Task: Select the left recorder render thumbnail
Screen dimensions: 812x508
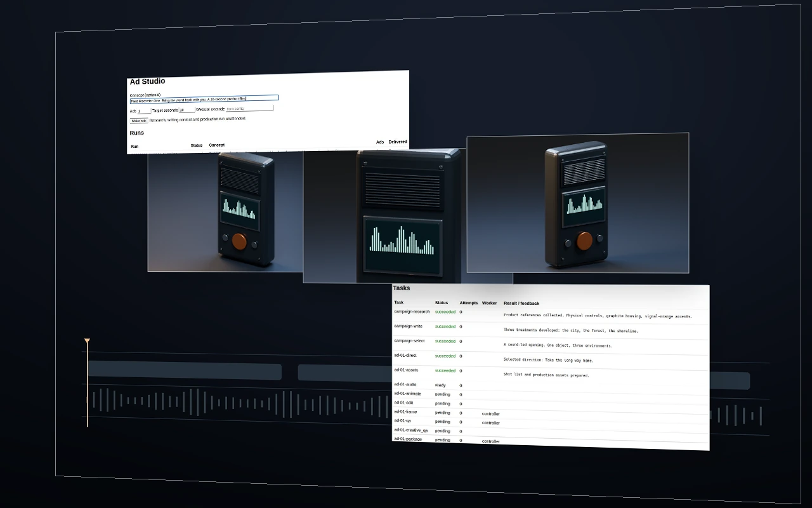Action: click(225, 211)
